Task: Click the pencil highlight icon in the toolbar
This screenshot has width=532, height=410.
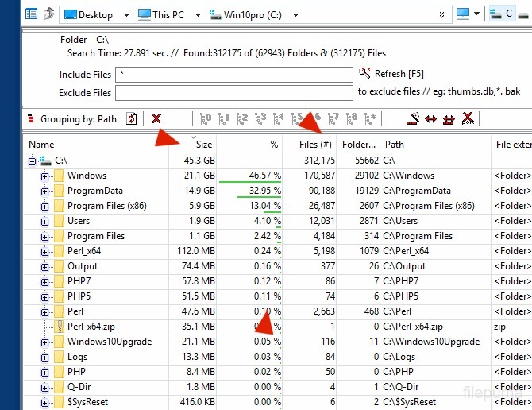Action: [411, 118]
